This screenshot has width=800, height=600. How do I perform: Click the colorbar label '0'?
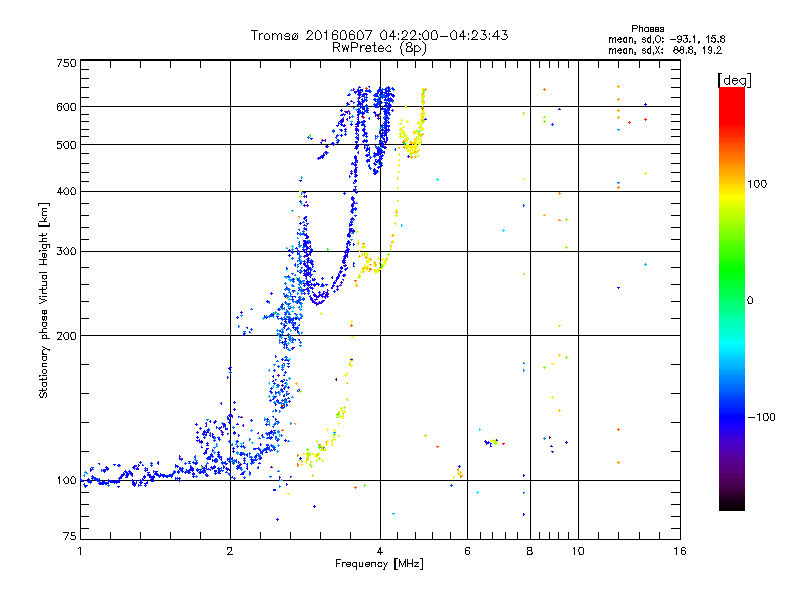(750, 300)
